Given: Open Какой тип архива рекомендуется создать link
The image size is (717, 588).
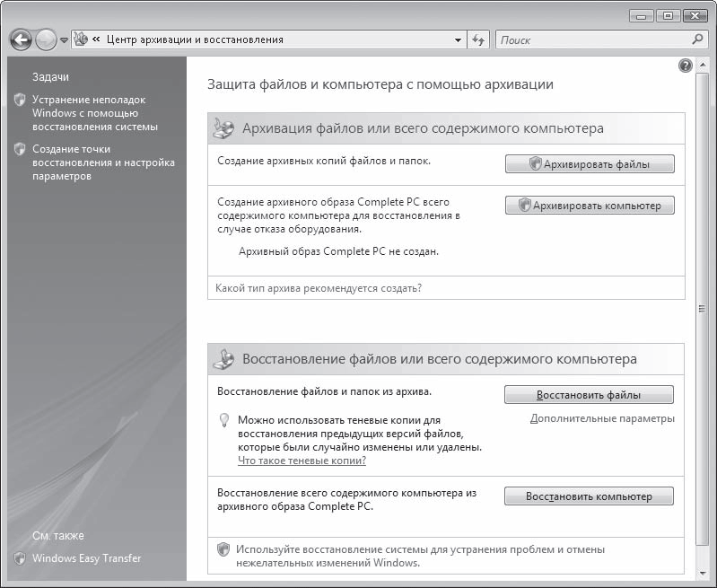Looking at the screenshot, I should tap(319, 288).
